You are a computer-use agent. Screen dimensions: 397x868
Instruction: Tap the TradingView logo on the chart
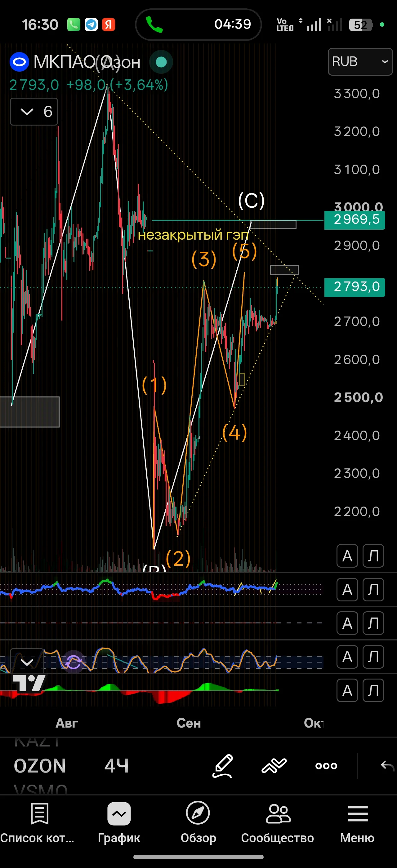point(28,683)
